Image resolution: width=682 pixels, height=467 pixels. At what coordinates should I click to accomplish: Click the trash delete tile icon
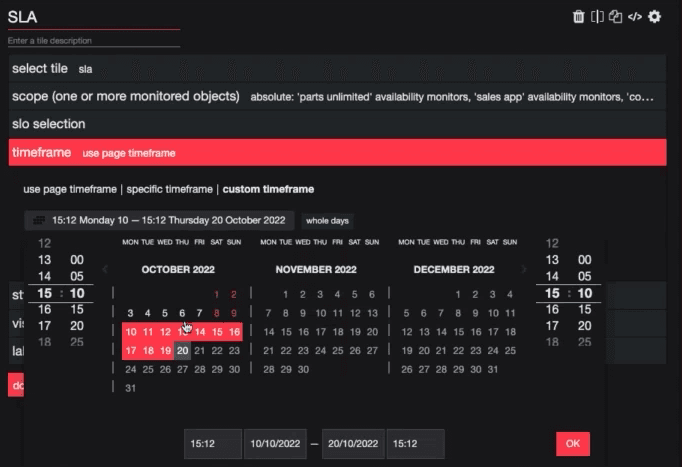(x=578, y=17)
